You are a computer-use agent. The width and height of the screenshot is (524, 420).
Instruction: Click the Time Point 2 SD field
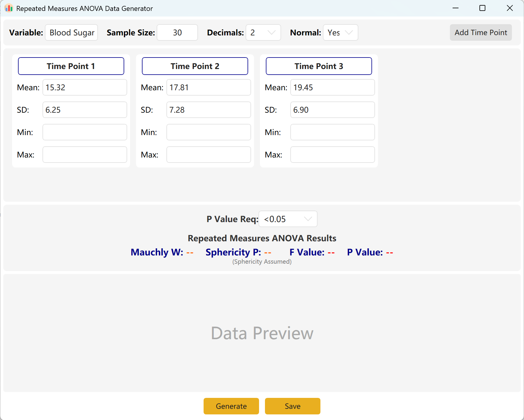(x=209, y=110)
